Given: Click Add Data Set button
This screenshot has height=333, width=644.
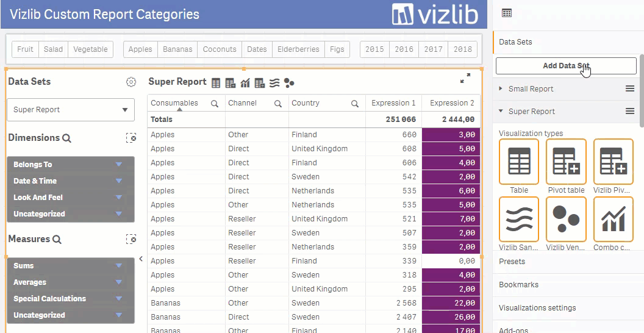Looking at the screenshot, I should click(566, 66).
